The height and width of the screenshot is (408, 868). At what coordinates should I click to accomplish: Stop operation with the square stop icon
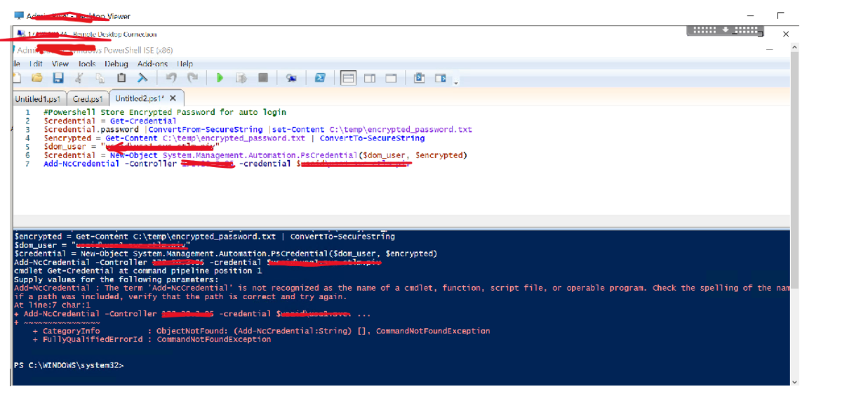coord(263,78)
